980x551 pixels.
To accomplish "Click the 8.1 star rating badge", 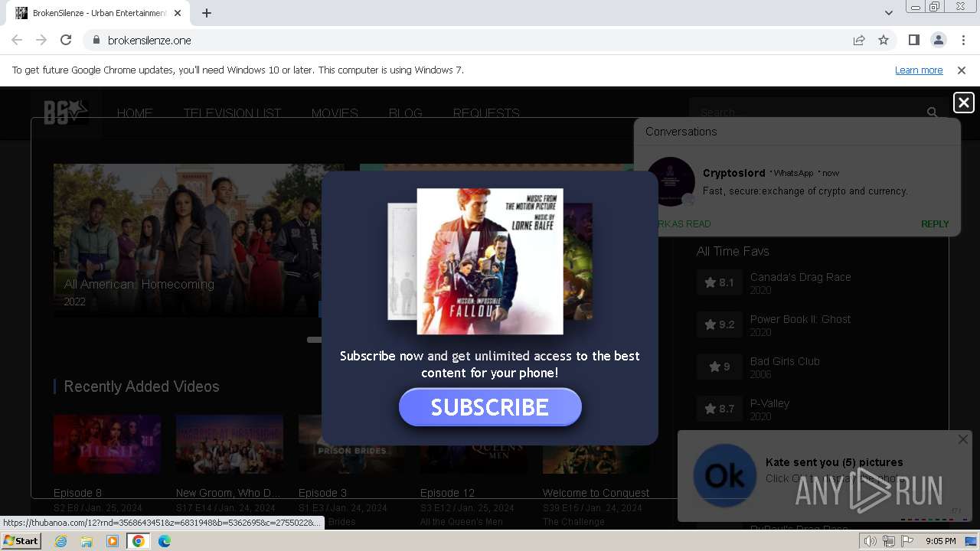I will 720,282.
